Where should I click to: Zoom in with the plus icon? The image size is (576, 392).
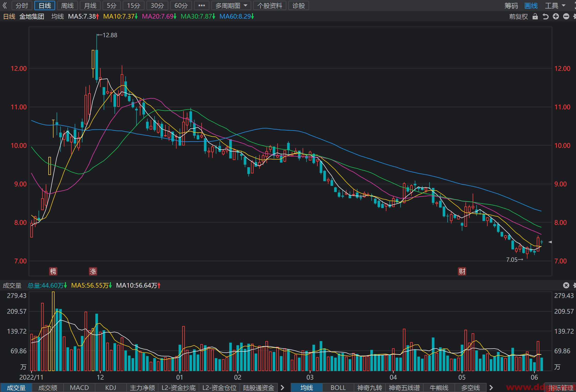[x=556, y=17]
